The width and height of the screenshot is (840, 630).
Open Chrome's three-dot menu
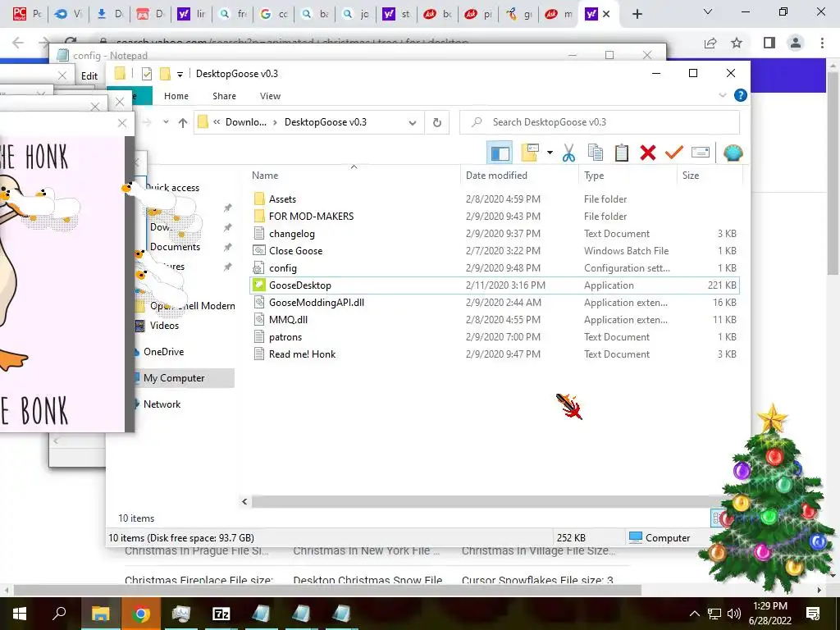pyautogui.click(x=822, y=43)
